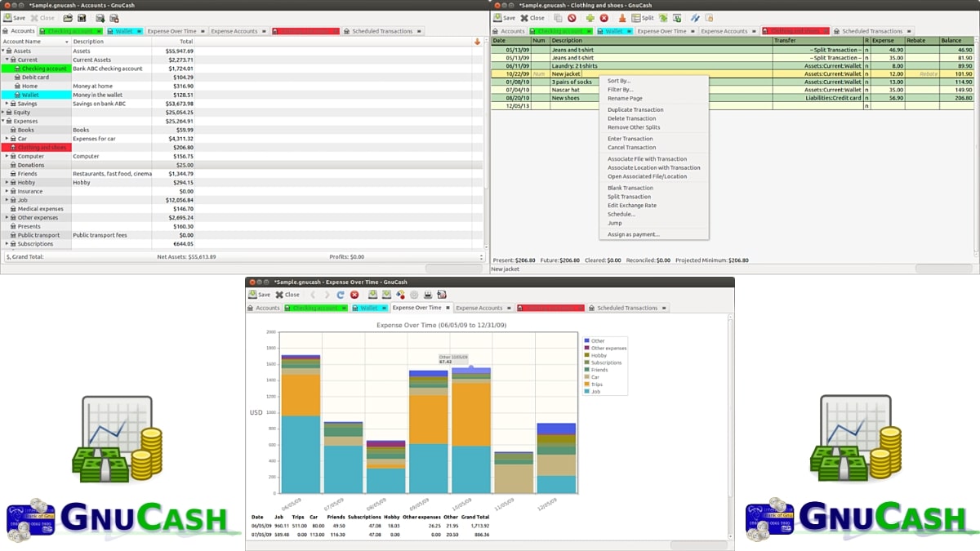Click the Open Account folder toolbar icon
The width and height of the screenshot is (980, 551).
pos(69,18)
